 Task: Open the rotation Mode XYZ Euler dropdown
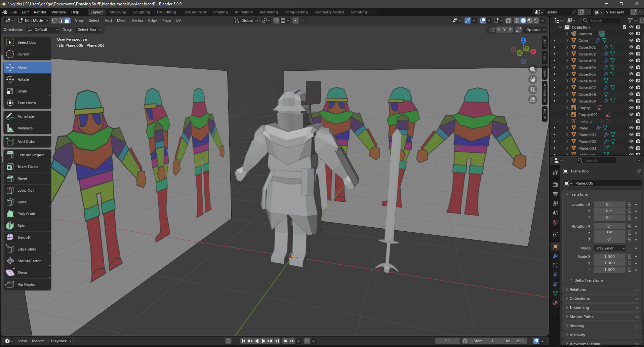point(610,248)
